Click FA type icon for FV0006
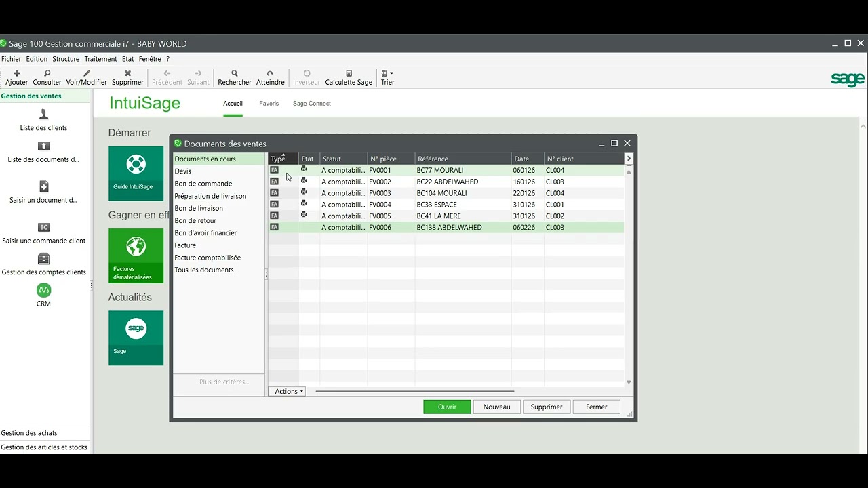This screenshot has height=488, width=868. 274,227
